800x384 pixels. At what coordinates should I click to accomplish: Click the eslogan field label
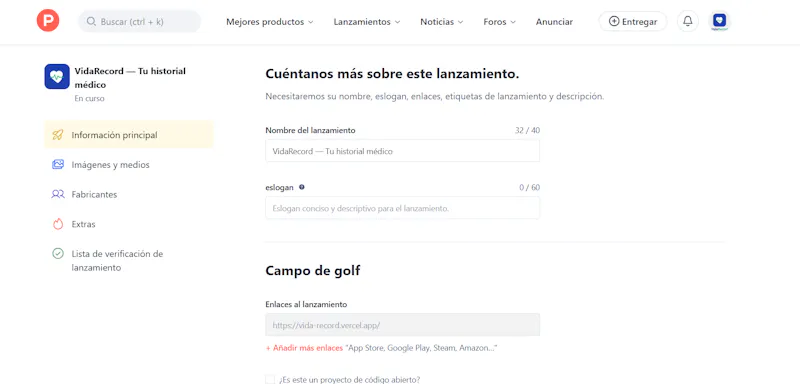click(x=280, y=187)
